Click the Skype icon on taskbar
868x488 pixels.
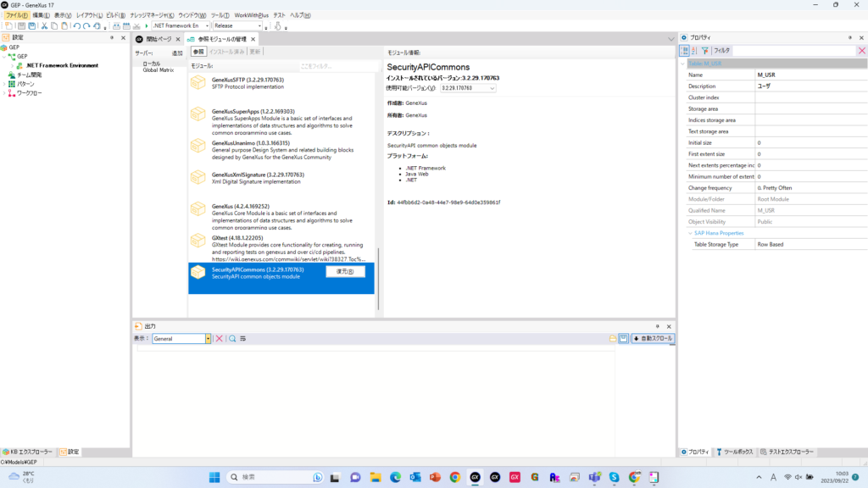(614, 478)
